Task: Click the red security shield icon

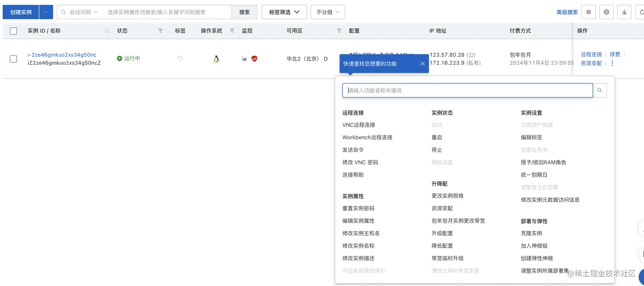Action: tap(254, 59)
